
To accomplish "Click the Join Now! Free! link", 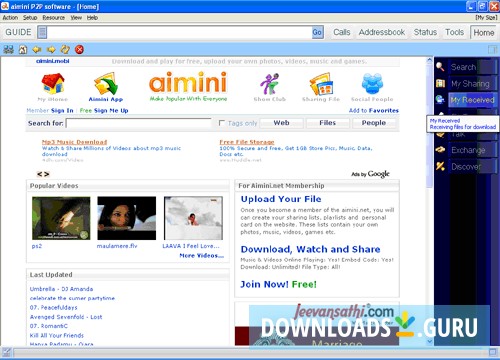I will click(278, 284).
